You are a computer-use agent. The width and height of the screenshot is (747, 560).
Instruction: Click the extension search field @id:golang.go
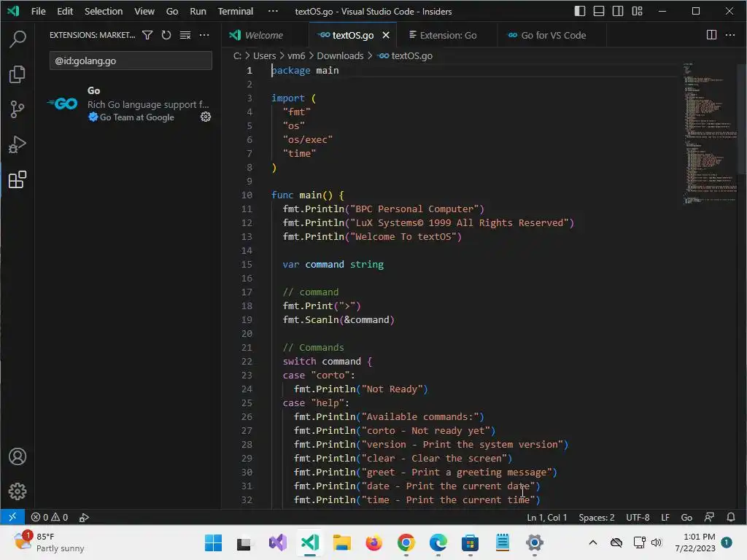point(131,61)
